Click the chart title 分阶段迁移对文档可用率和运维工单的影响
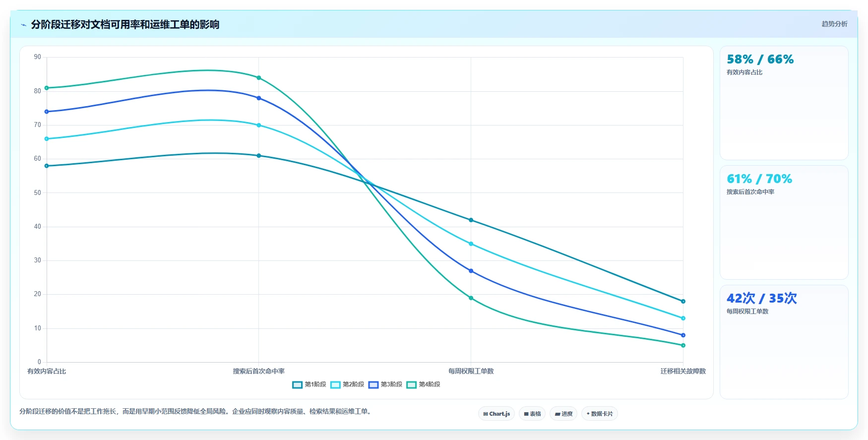Screen dimensions: 868x440 [x=125, y=25]
